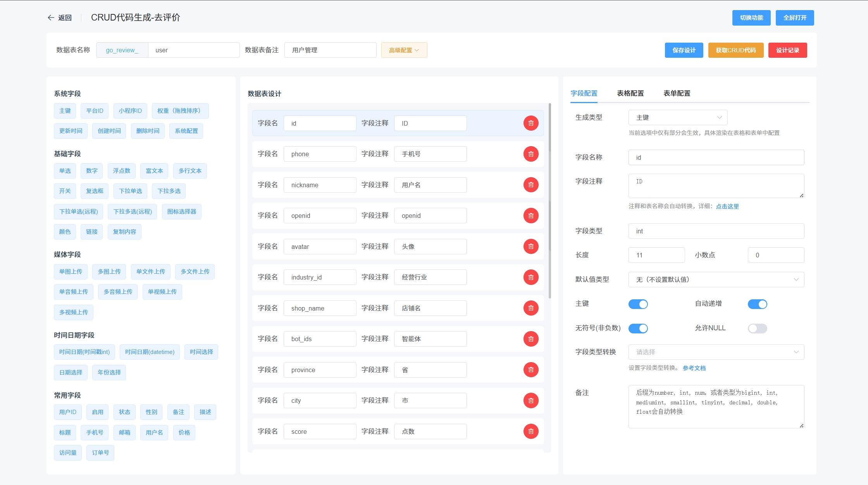Delete the avatar field row
Screen dimensions: 868x485
531,246
